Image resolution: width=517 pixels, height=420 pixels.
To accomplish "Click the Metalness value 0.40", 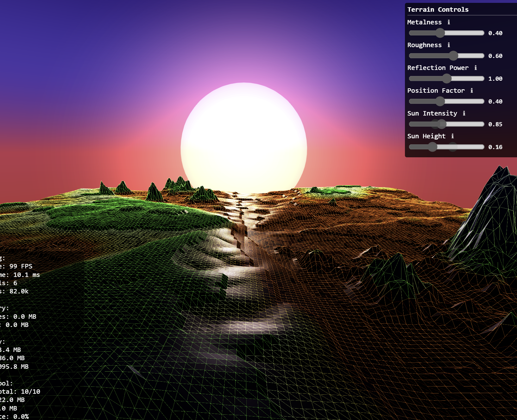I will (495, 33).
